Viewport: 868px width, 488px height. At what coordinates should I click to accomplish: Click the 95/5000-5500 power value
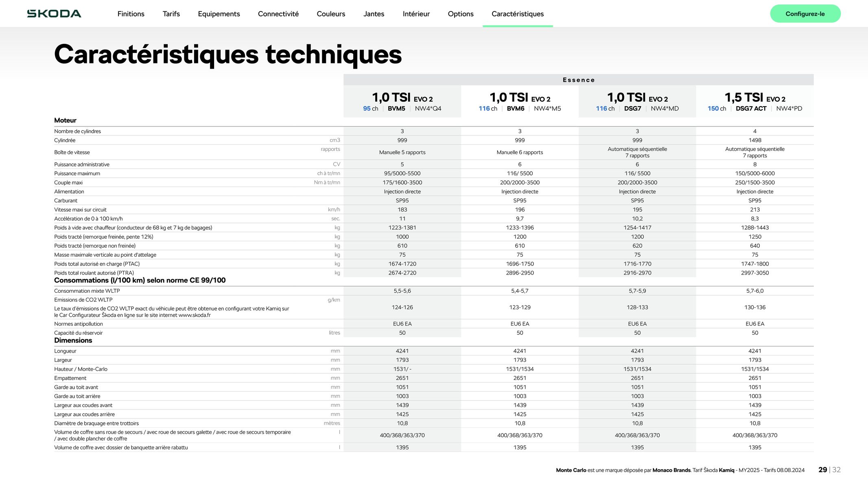pyautogui.click(x=402, y=174)
